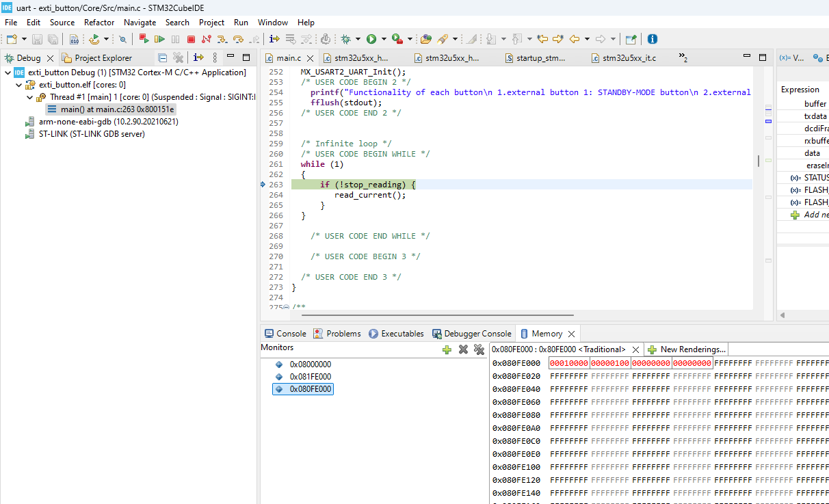This screenshot has width=829, height=504.
Task: Toggle Instruction Stepping Mode
Action: tap(274, 39)
